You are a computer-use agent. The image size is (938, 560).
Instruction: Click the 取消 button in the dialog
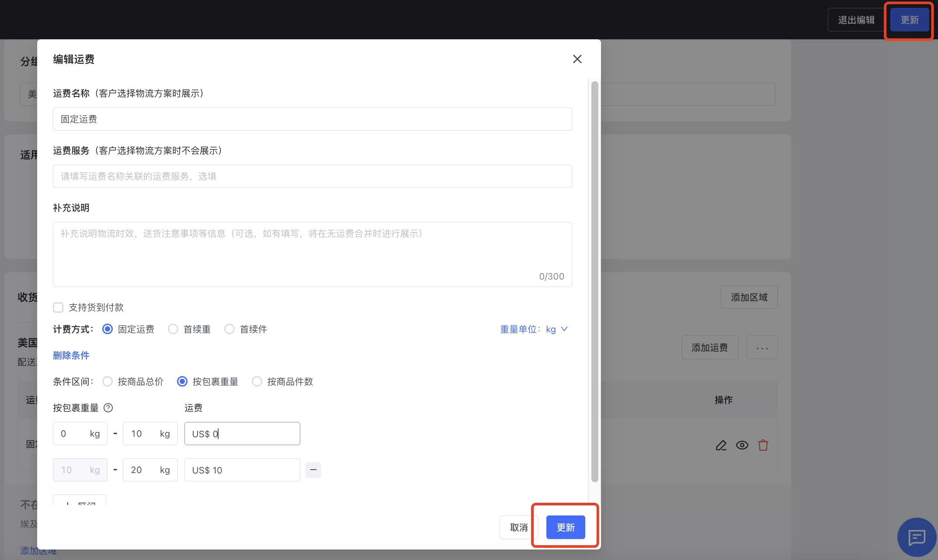coord(518,527)
